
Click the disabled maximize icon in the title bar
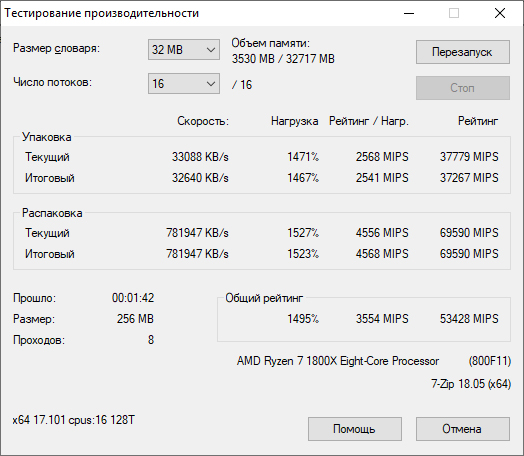click(454, 13)
